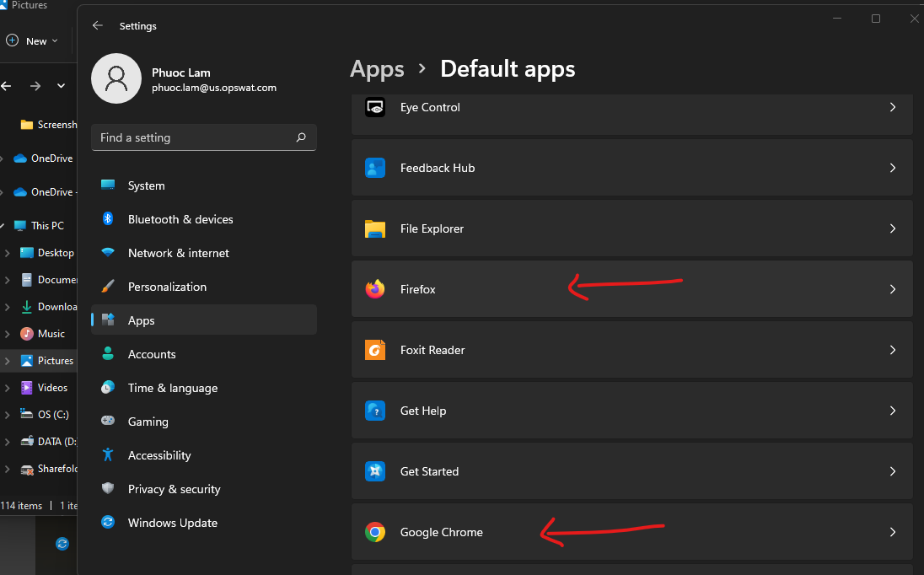Open Get Started chevron arrow
Screen dimensions: 924x575
coord(893,471)
